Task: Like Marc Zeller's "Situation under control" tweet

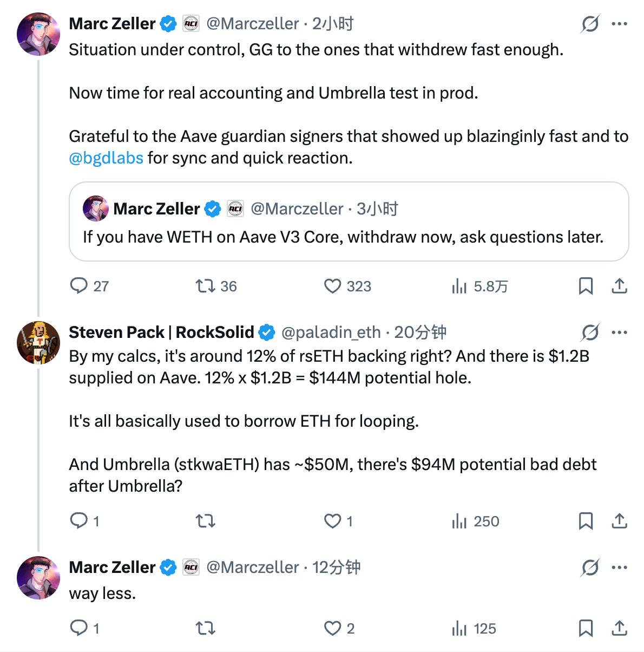Action: [332, 286]
